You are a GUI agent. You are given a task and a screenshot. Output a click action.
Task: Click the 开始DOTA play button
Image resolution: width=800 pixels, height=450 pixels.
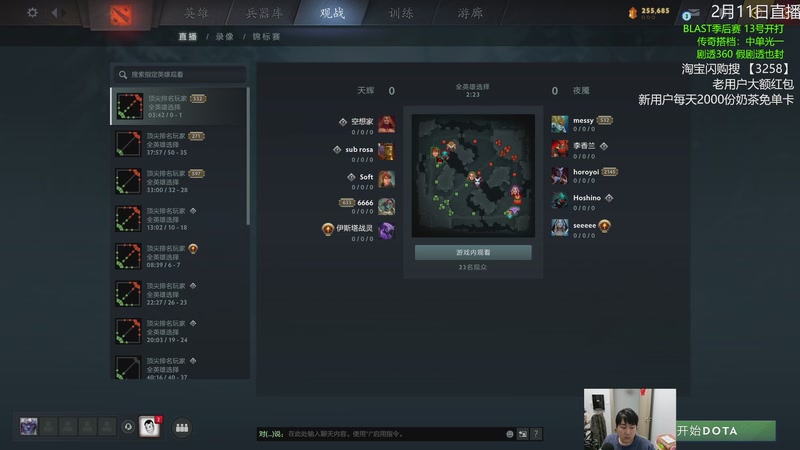point(726,431)
